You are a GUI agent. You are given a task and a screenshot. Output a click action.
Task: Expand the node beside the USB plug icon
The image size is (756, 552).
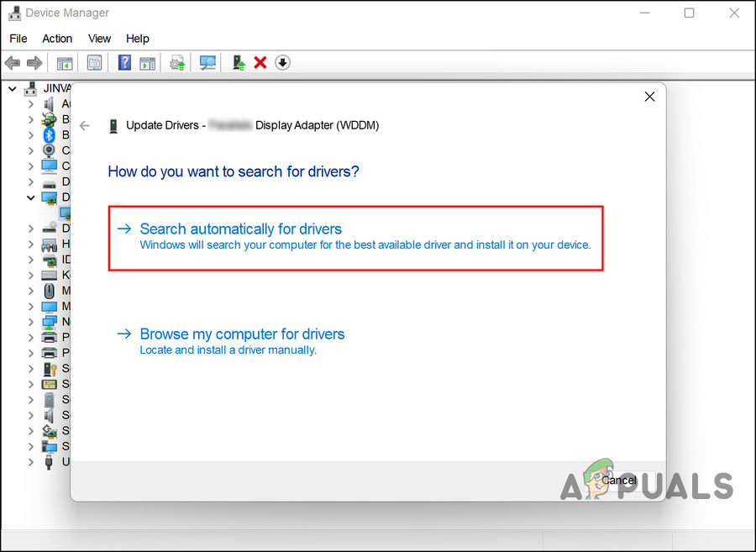(31, 462)
